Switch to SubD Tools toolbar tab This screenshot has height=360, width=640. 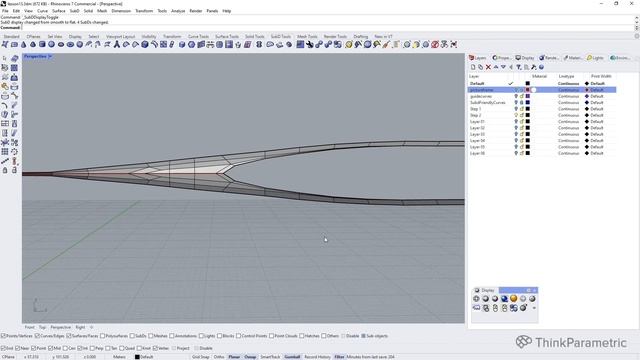click(x=281, y=36)
